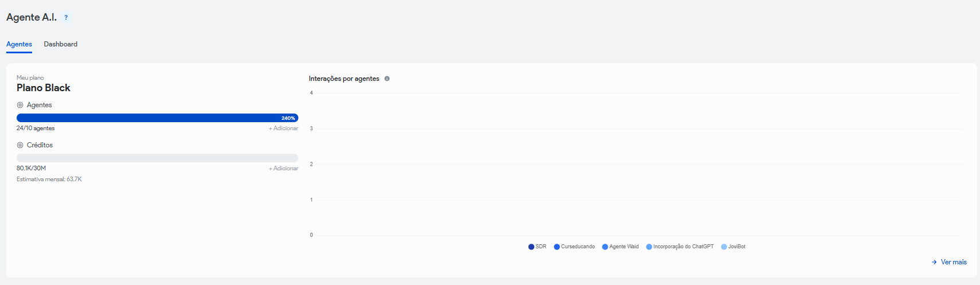Click the 240% agents usage bar

click(x=157, y=118)
